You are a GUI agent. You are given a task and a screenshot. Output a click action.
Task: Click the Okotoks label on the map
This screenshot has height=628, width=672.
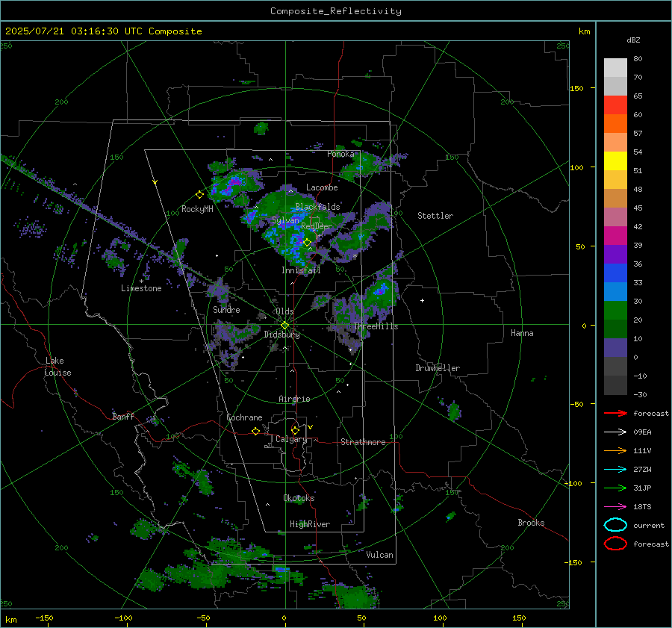click(299, 498)
